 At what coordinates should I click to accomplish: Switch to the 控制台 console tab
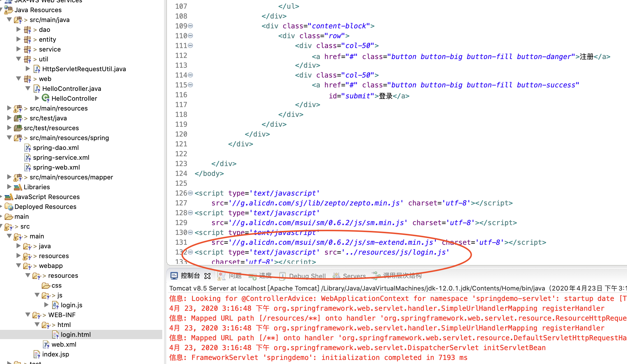(x=190, y=276)
